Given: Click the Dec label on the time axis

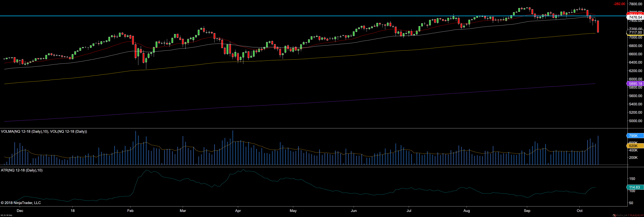Looking at the screenshot, I should (x=20, y=211).
